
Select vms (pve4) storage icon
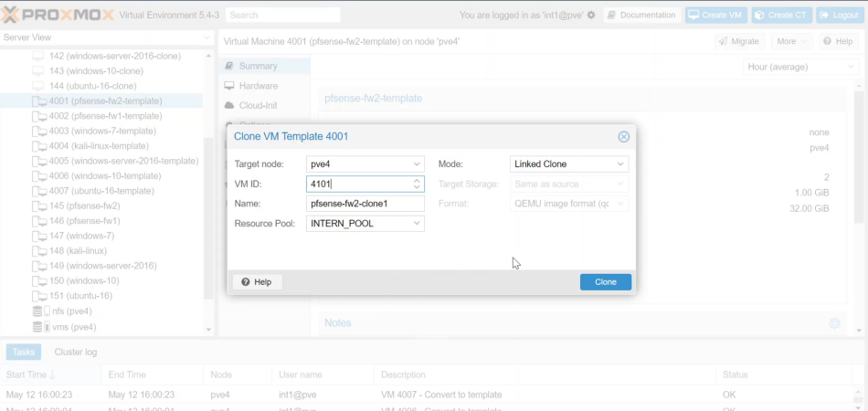[x=41, y=327]
